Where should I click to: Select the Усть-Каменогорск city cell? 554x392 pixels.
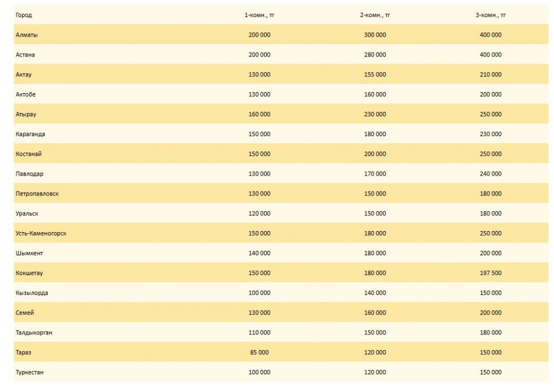coord(41,233)
